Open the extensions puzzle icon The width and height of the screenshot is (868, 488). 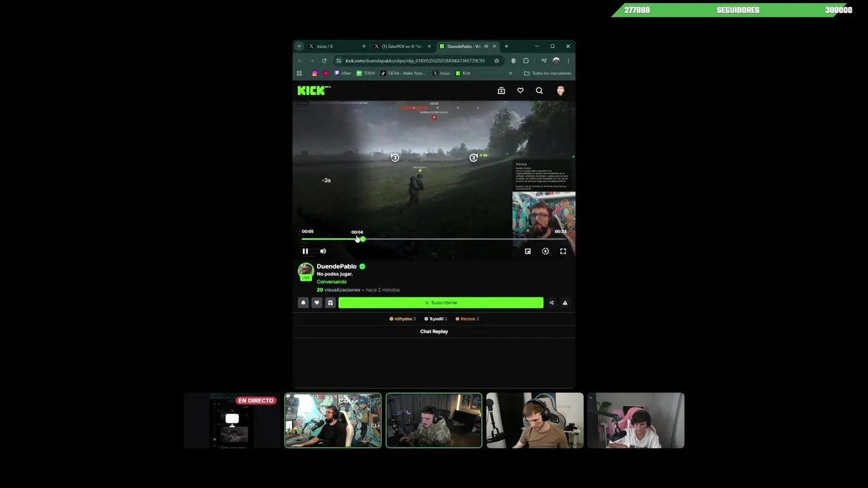click(526, 60)
